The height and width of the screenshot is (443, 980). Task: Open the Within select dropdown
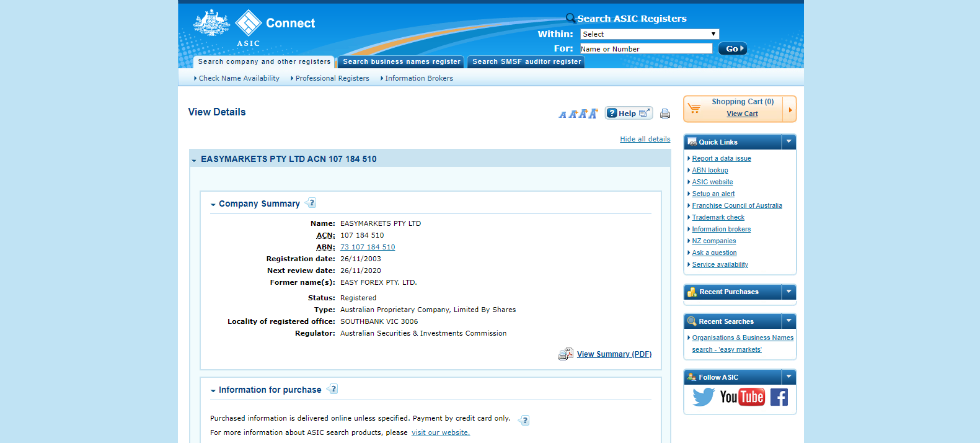(650, 34)
